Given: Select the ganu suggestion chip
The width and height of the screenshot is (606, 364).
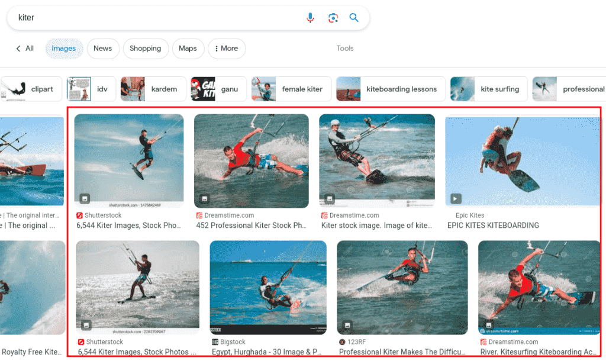Looking at the screenshot, I should (x=218, y=89).
